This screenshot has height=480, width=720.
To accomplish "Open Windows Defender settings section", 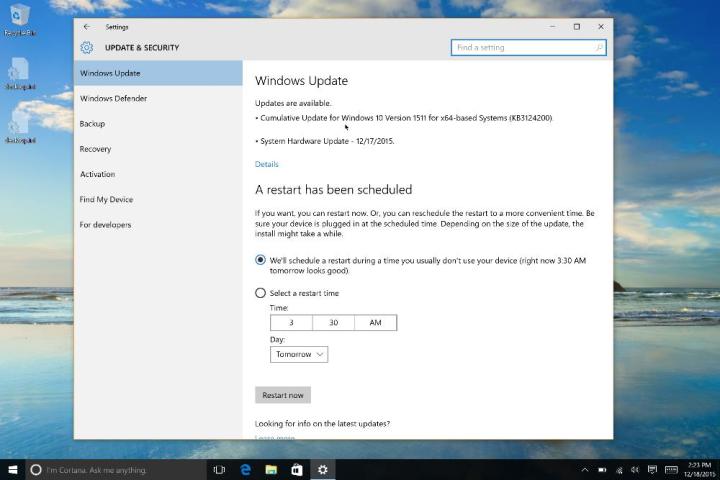I will (x=158, y=98).
